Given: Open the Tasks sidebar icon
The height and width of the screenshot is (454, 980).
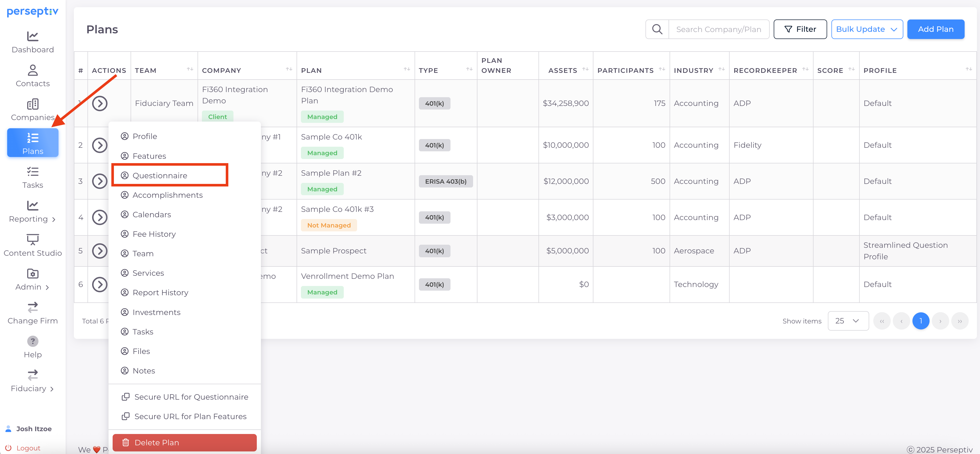Looking at the screenshot, I should 33,177.
